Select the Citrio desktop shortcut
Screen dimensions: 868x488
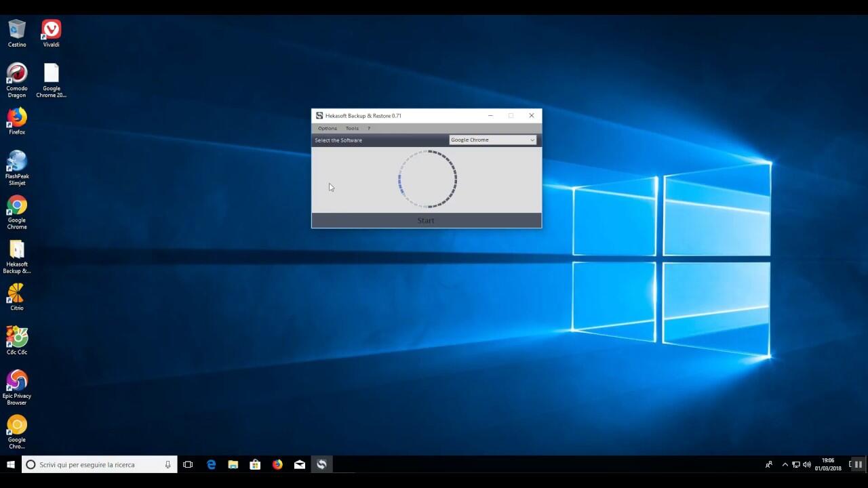click(x=17, y=297)
